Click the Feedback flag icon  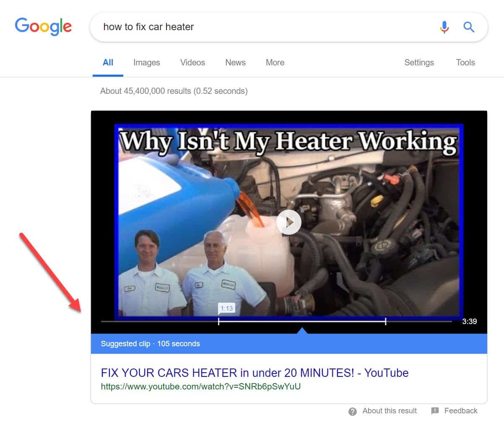435,411
